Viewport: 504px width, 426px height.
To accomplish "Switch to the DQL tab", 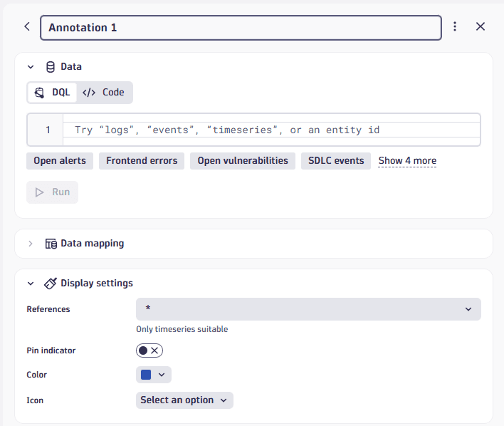I will click(x=52, y=93).
